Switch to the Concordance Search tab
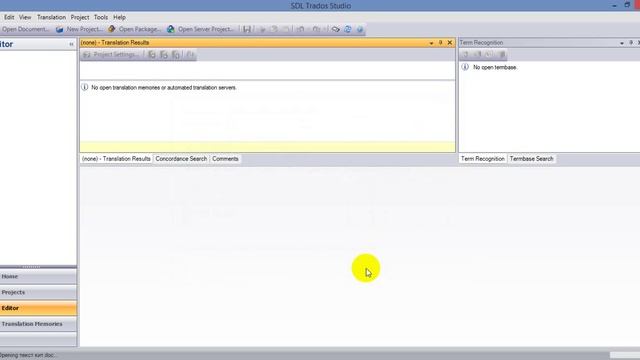Image resolution: width=640 pixels, height=360 pixels. (x=181, y=159)
